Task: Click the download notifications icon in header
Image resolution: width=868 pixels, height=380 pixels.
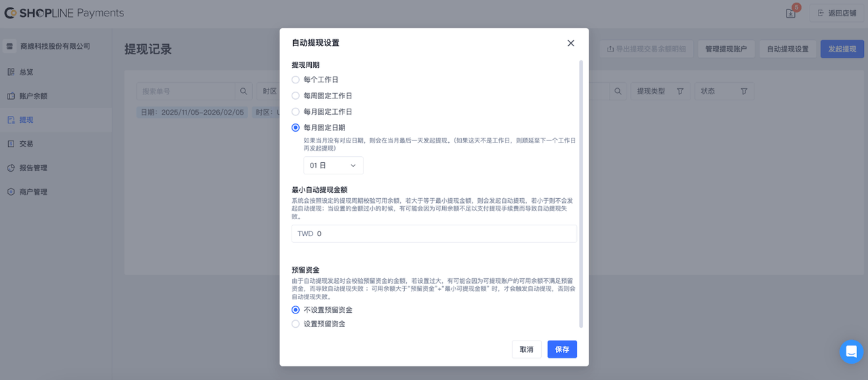Action: (791, 14)
